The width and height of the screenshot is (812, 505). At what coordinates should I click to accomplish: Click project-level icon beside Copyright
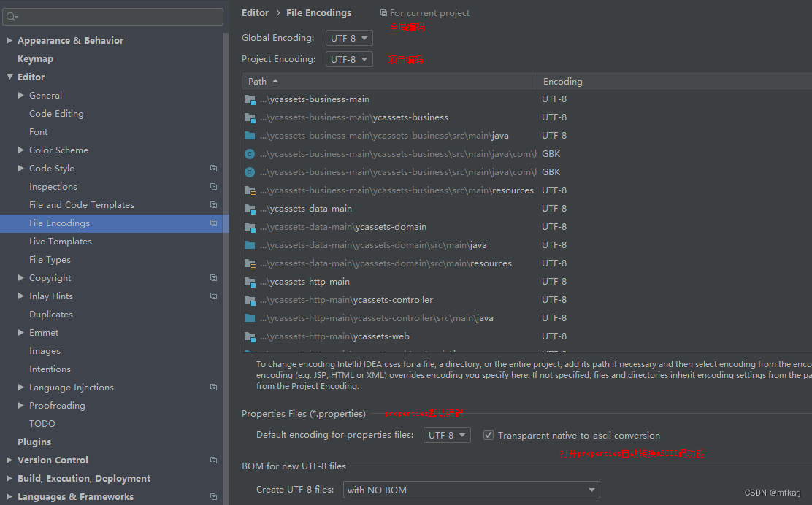(x=213, y=278)
